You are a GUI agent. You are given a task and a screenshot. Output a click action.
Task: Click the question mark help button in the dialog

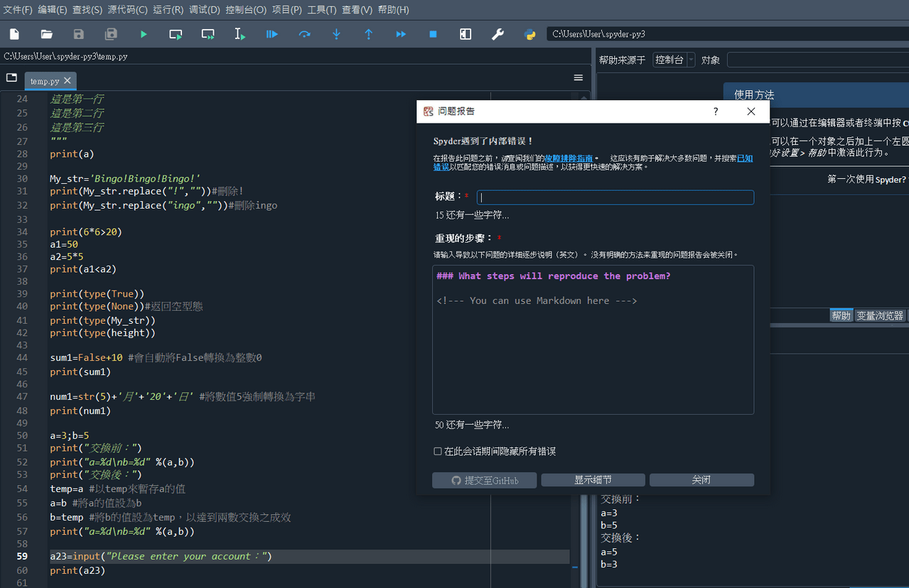point(716,111)
